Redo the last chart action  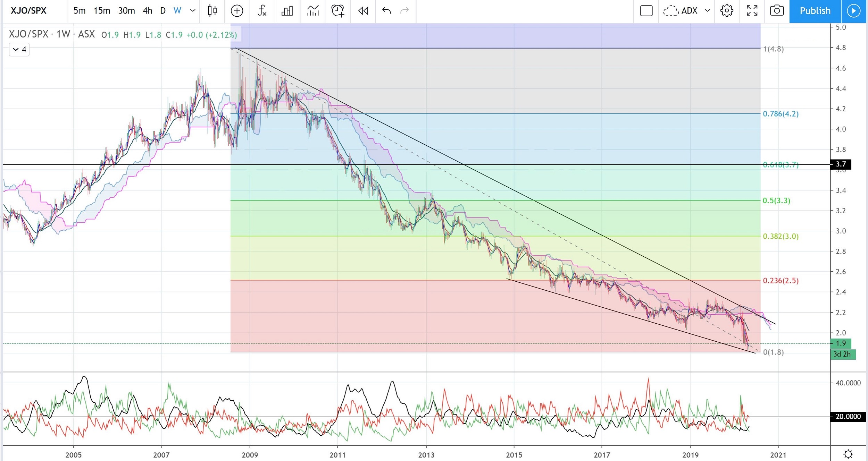(404, 11)
